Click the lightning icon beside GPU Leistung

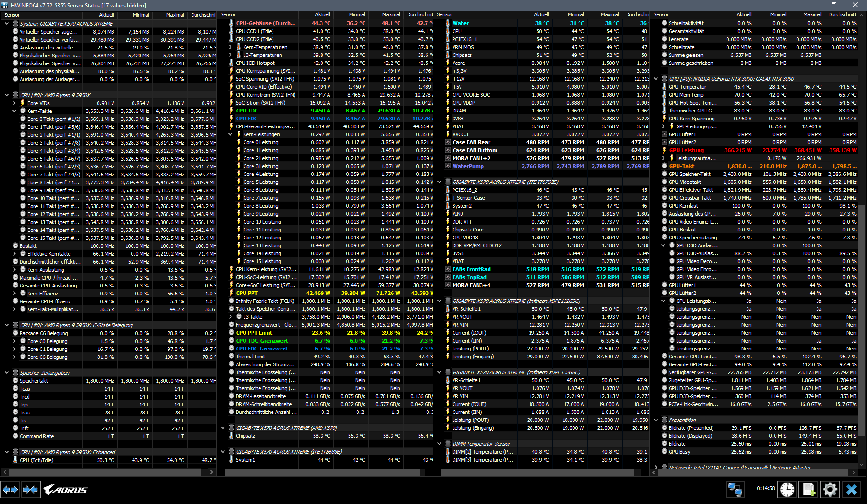pyautogui.click(x=664, y=150)
